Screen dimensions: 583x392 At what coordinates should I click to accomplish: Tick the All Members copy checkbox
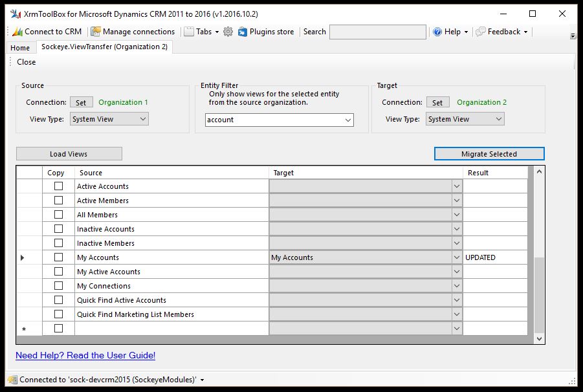coord(58,214)
